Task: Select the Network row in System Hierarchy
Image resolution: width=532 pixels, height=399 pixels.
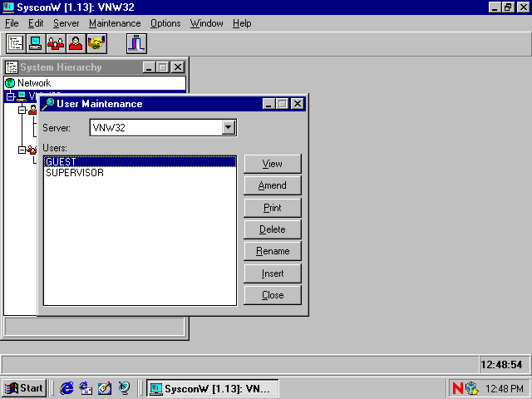Action: (x=95, y=83)
